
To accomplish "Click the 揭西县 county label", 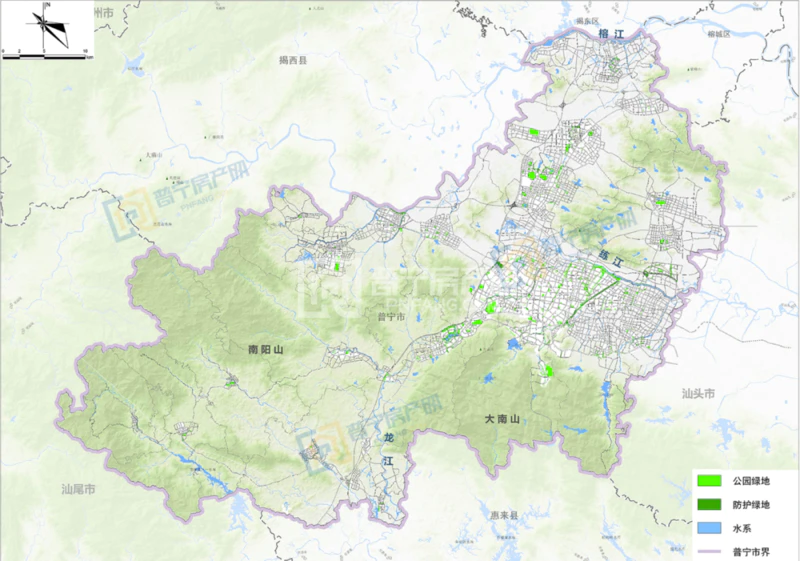I will click(293, 61).
